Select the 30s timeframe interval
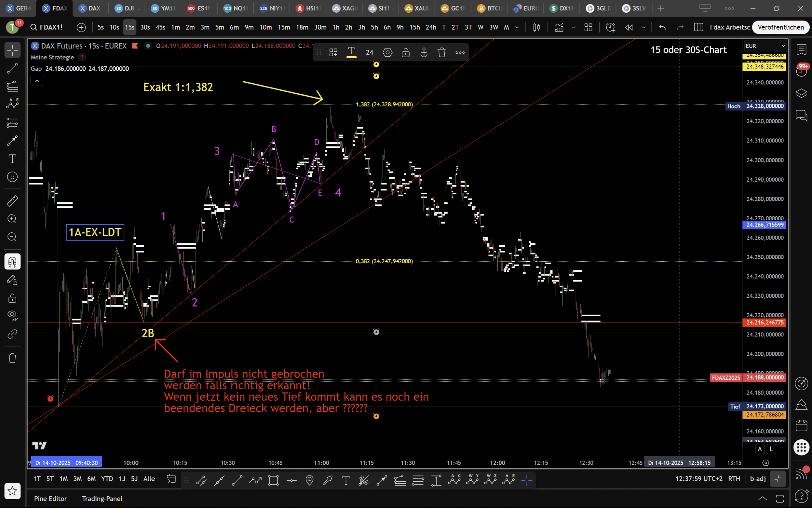Screen dimensions: 812x508 coord(145,27)
